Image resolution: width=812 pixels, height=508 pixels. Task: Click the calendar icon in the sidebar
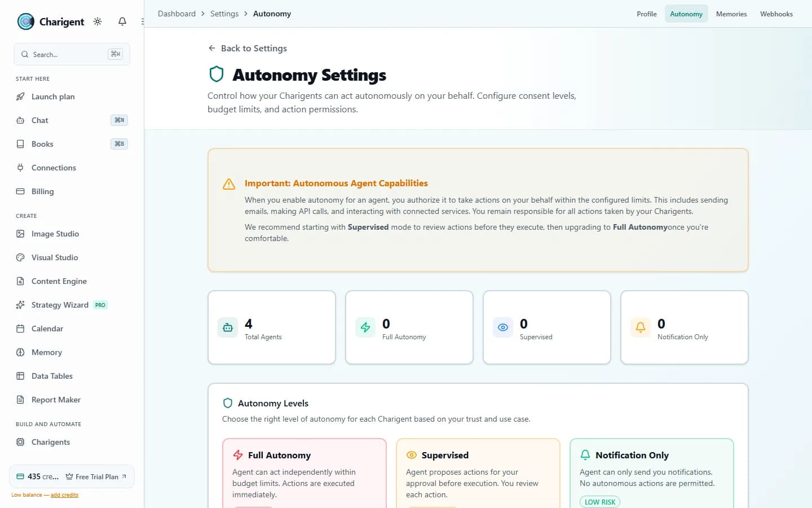click(x=20, y=329)
